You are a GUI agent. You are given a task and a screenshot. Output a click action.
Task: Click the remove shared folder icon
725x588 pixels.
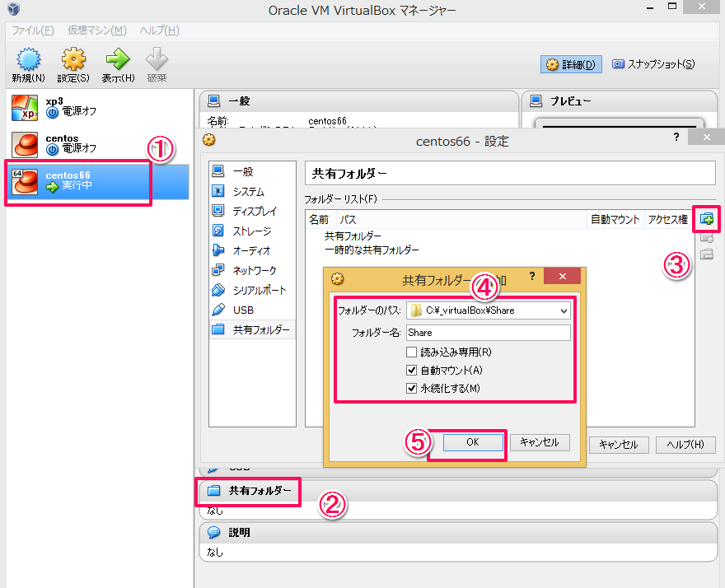point(707,254)
